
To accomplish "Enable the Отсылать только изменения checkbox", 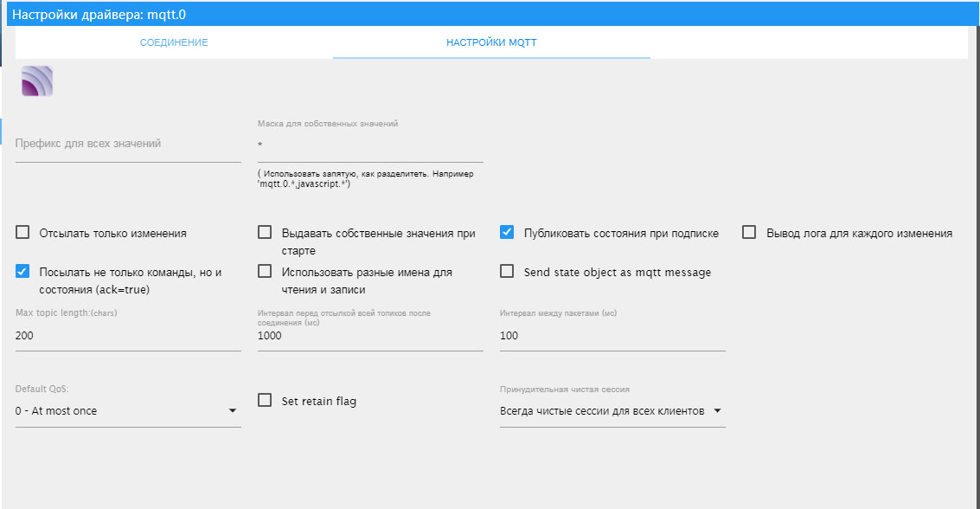I will [23, 233].
